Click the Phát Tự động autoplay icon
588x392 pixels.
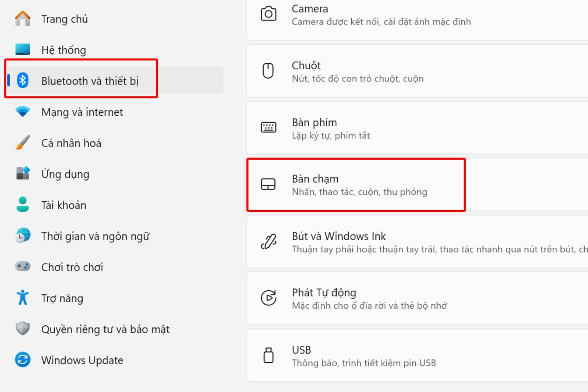[x=268, y=298]
